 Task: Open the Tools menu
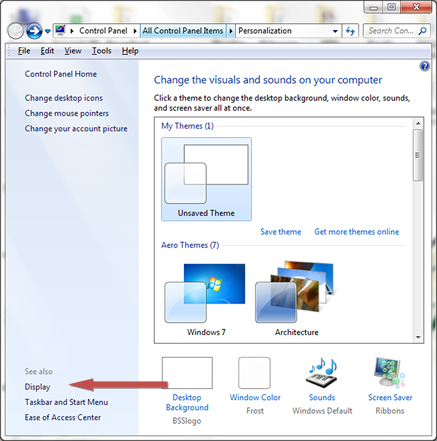[x=101, y=51]
